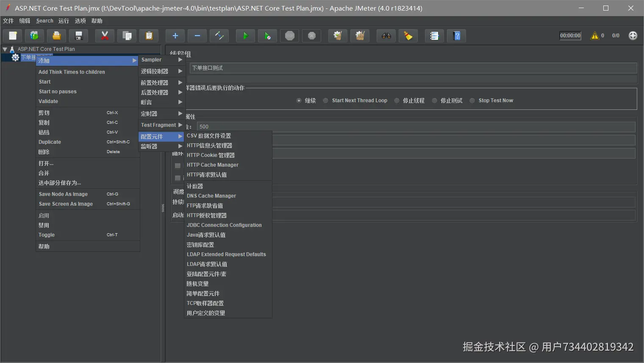Open the 选项 menu
The height and width of the screenshot is (363, 644).
[80, 21]
